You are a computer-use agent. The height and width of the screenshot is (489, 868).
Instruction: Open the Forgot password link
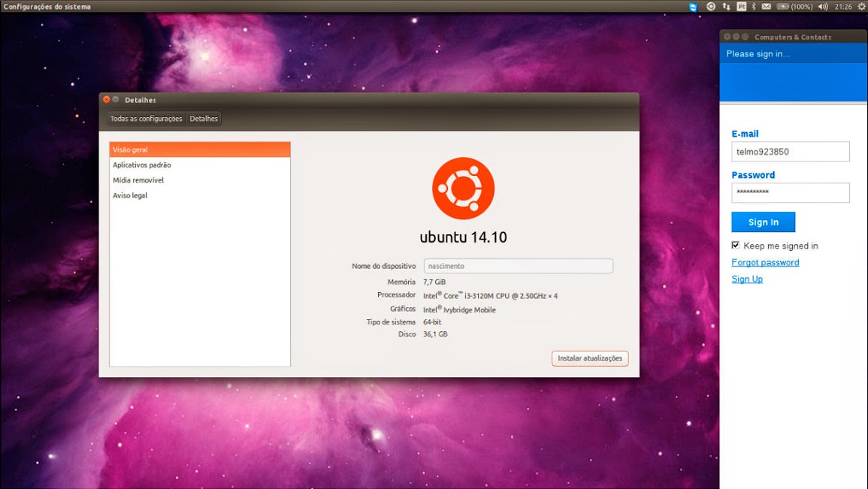tap(765, 262)
